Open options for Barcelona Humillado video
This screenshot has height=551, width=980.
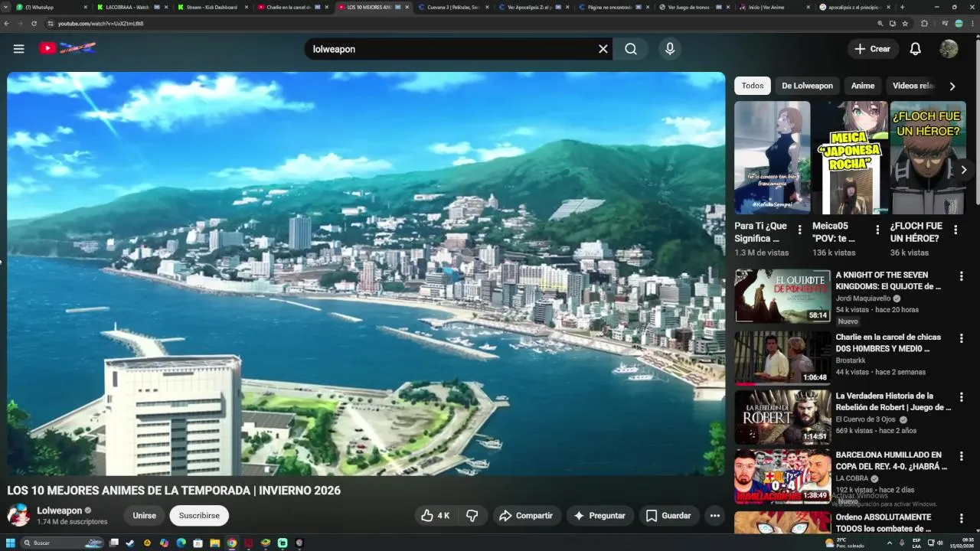962,456
